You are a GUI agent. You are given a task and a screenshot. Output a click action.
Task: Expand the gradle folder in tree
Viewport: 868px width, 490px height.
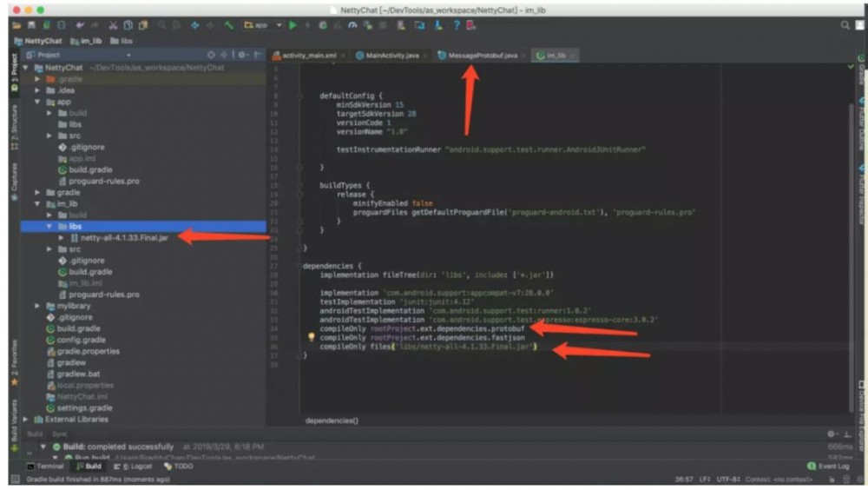pyautogui.click(x=37, y=192)
